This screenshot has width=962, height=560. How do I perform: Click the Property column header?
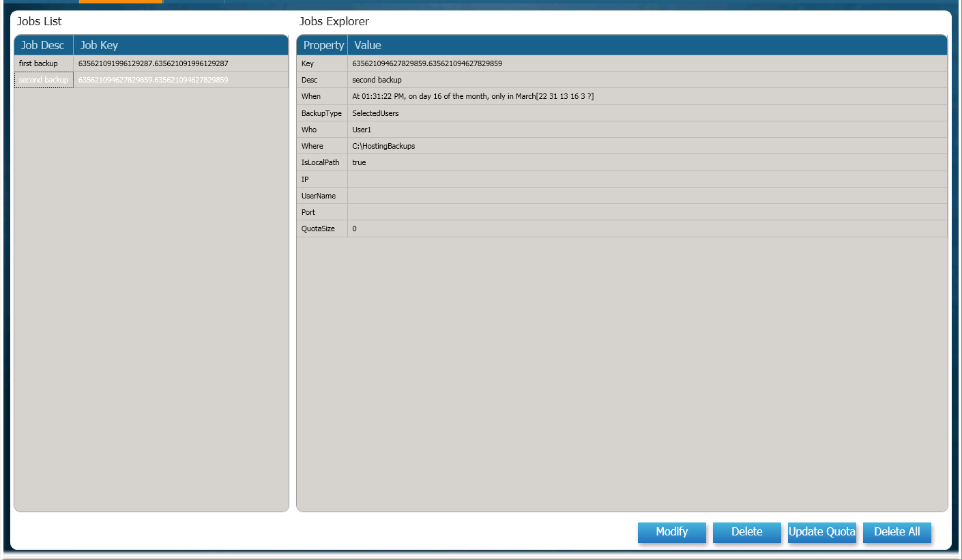323,45
